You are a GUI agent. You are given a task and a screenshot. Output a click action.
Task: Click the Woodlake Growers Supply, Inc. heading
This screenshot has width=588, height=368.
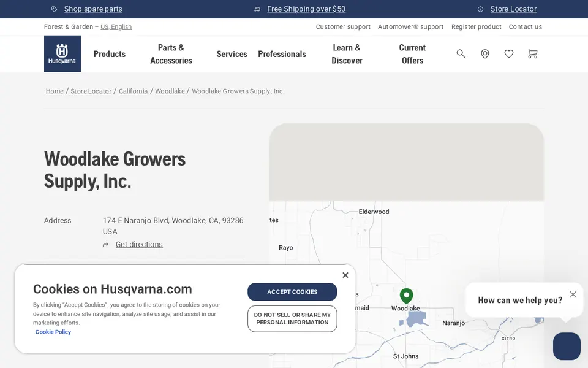[115, 170]
